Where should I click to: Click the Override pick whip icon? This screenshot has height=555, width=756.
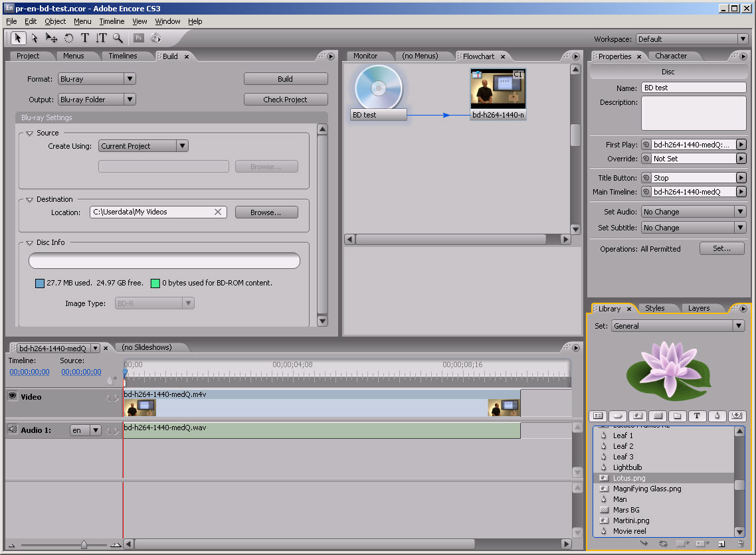click(x=646, y=159)
